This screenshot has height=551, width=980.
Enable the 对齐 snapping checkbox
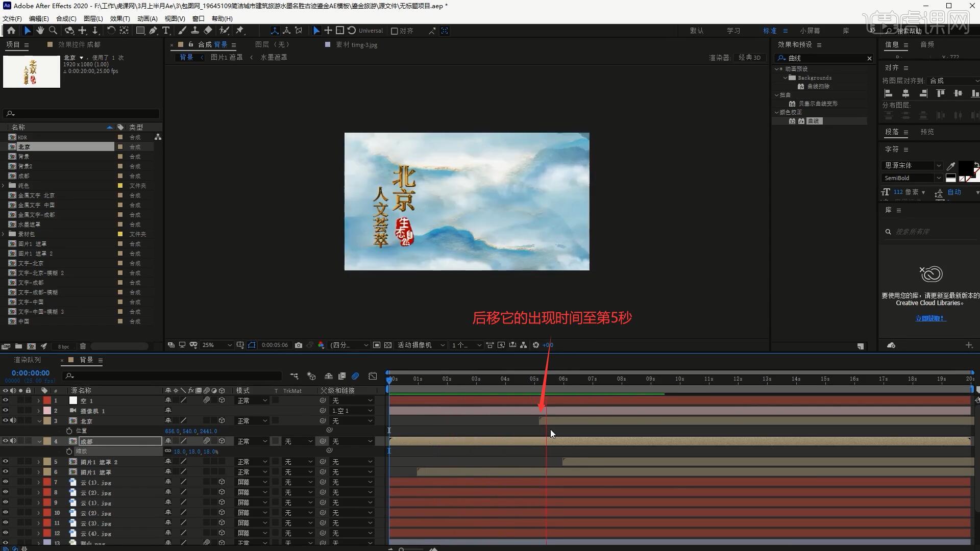tap(395, 31)
